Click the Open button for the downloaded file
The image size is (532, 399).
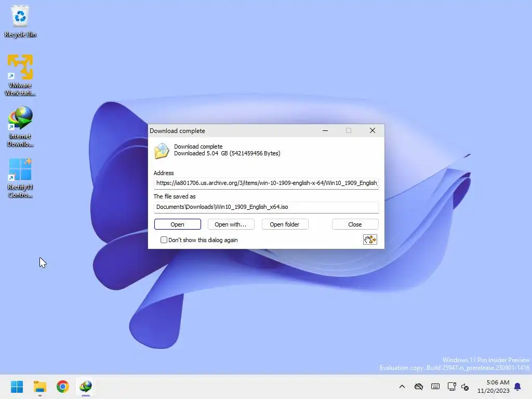(178, 224)
